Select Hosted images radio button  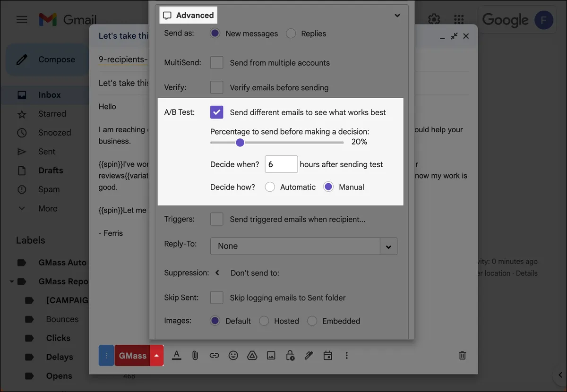coord(264,321)
